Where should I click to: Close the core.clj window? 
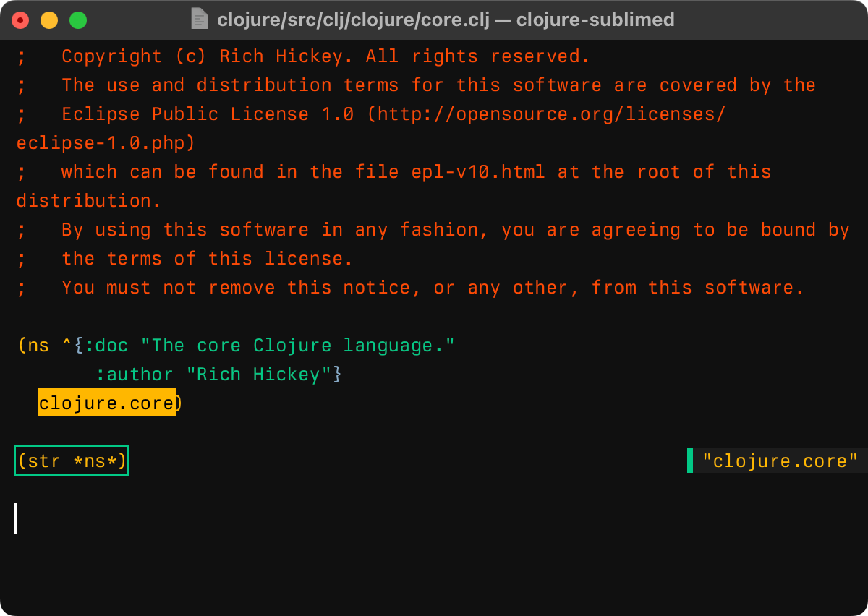20,20
